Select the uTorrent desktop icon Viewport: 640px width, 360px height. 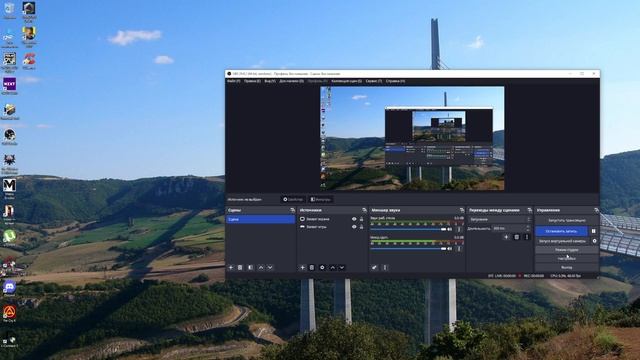[x=9, y=237]
